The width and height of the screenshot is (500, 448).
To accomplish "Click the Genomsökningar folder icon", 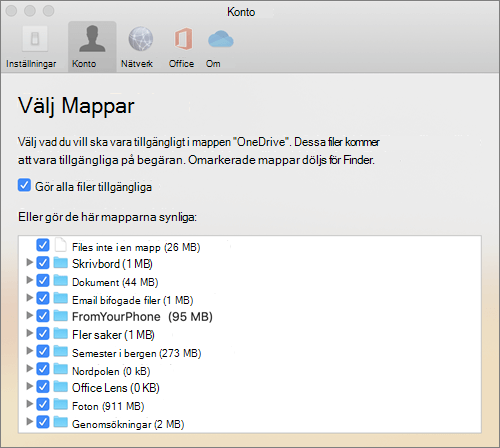I will (61, 422).
